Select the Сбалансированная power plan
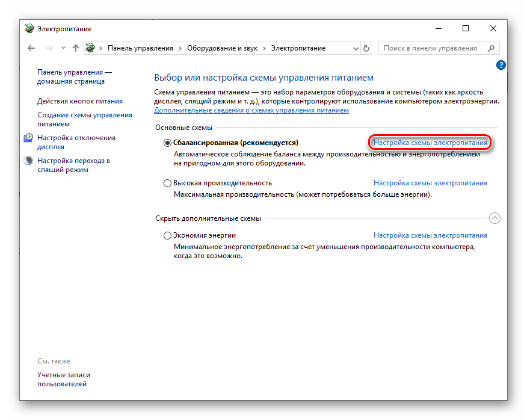This screenshot has height=420, width=527. coord(167,143)
